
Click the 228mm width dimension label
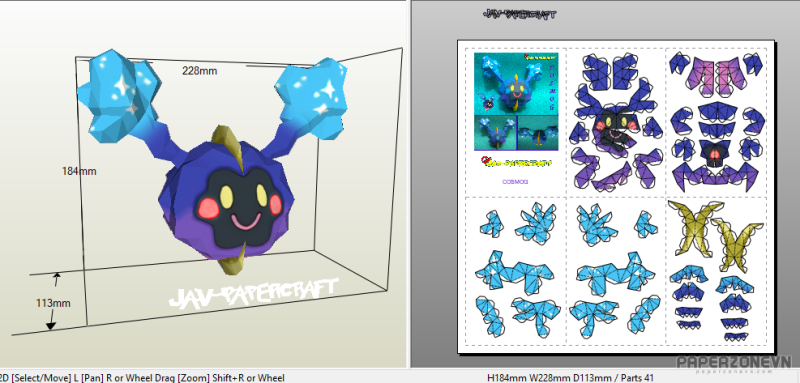pos(199,71)
